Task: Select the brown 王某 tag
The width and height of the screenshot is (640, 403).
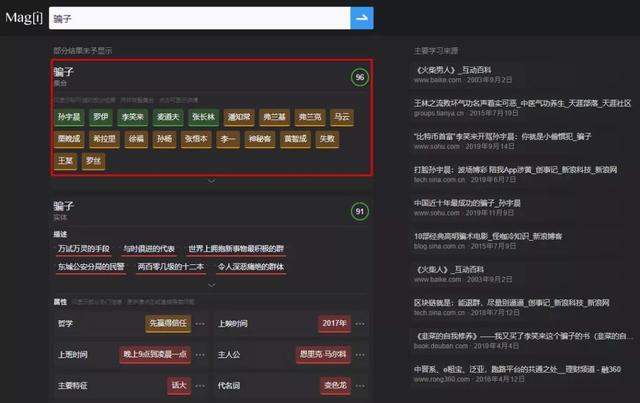Action: click(66, 161)
